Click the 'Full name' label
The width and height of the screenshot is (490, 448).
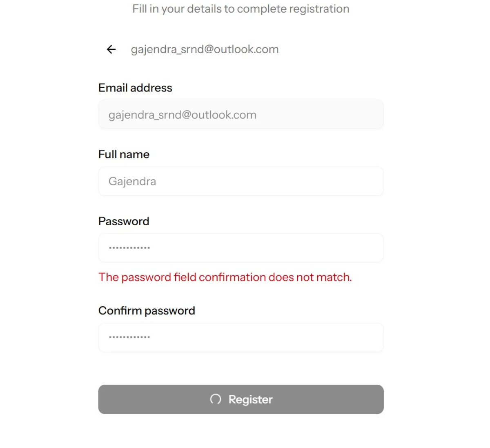tap(124, 154)
